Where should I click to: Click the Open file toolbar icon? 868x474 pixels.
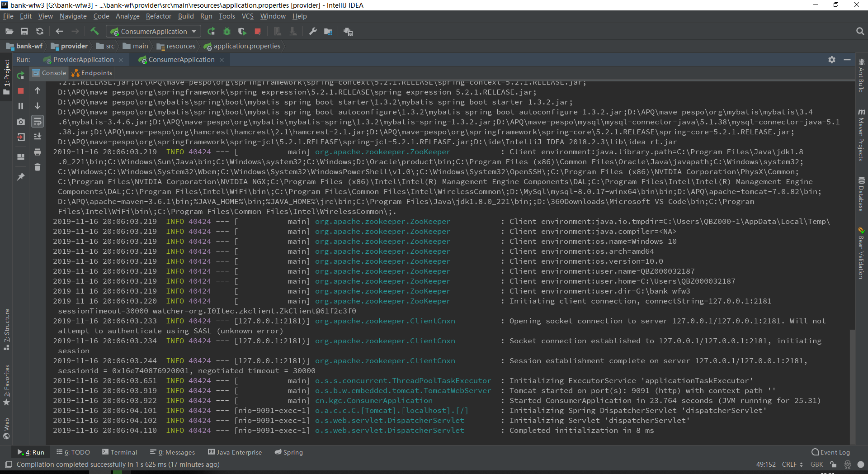pyautogui.click(x=9, y=31)
